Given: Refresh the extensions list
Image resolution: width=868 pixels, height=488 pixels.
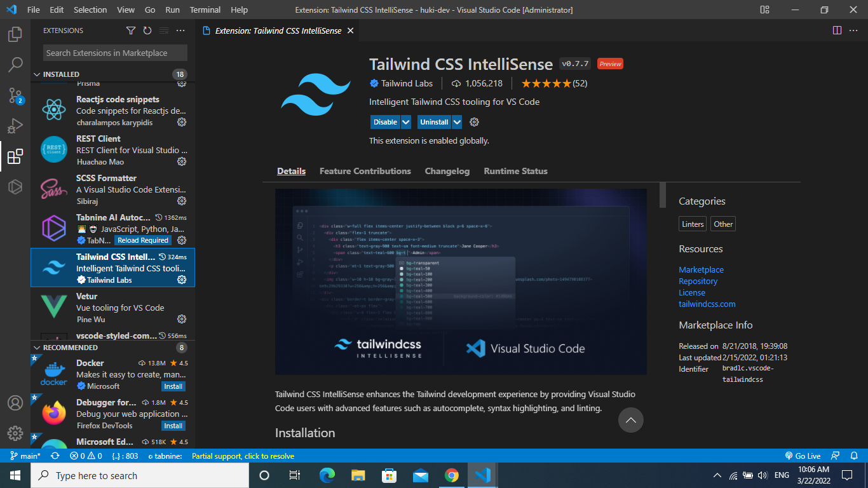Looking at the screenshot, I should [147, 30].
